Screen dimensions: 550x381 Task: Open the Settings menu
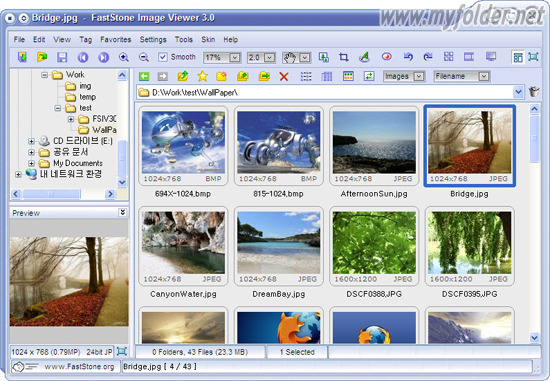(x=153, y=39)
